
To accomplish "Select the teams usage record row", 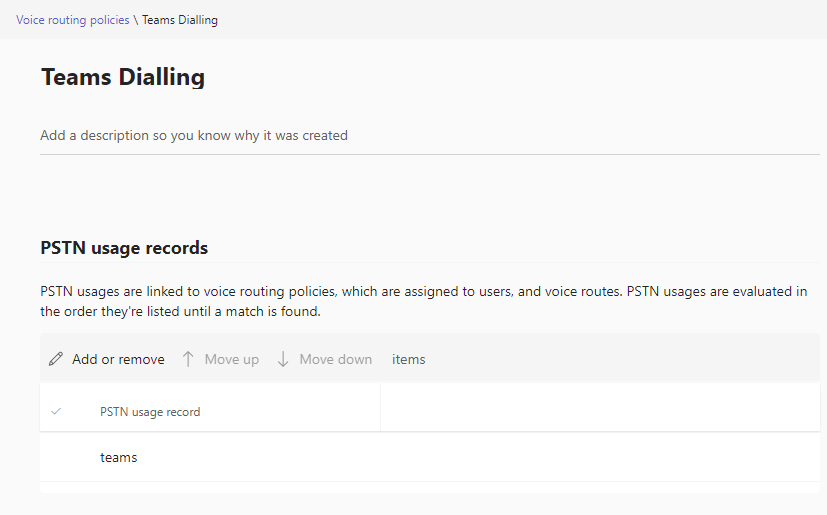I will (x=119, y=457).
